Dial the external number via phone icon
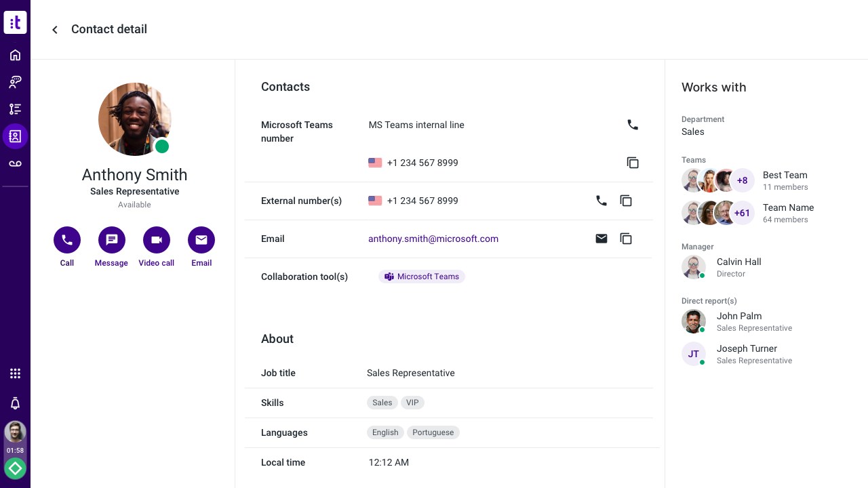This screenshot has height=488, width=868. (x=601, y=201)
